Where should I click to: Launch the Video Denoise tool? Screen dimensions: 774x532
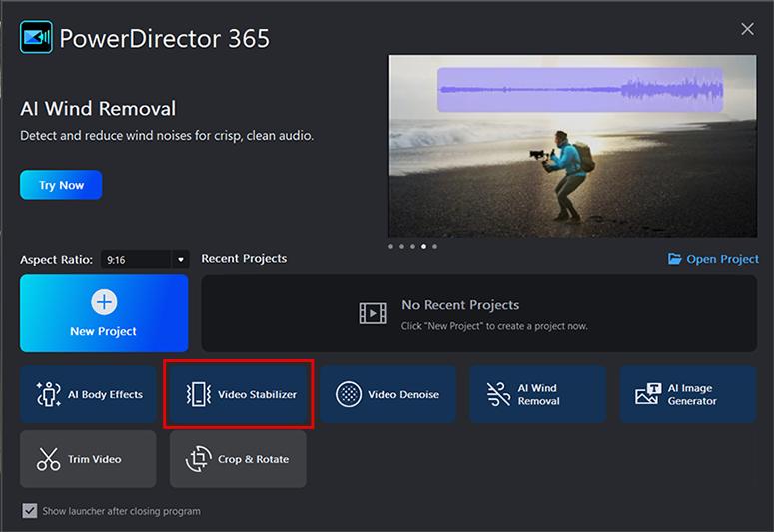tap(387, 394)
